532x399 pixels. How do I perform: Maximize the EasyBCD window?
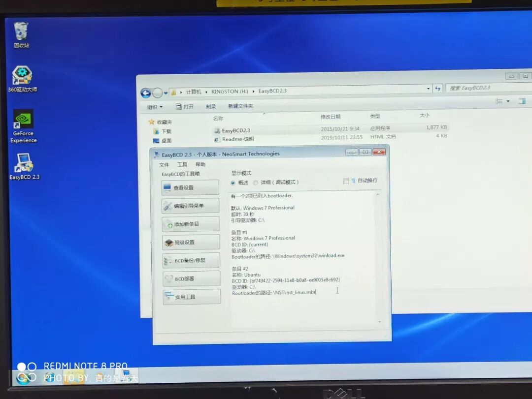[366, 152]
